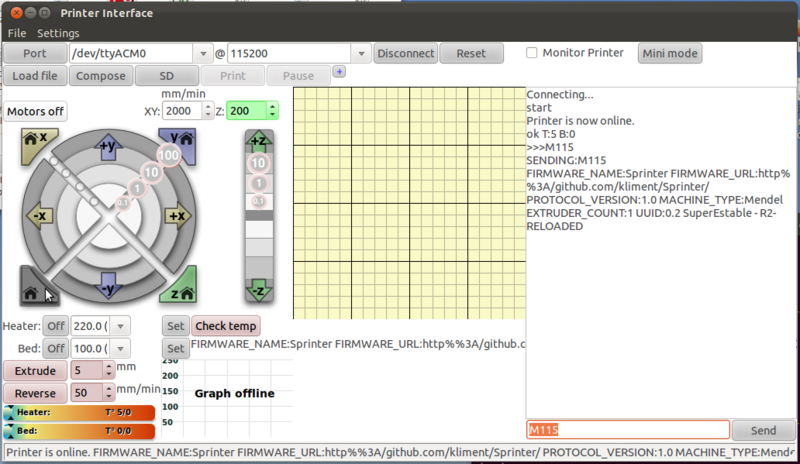Jog the head with -x arrow
800x464 pixels.
pos(40,215)
